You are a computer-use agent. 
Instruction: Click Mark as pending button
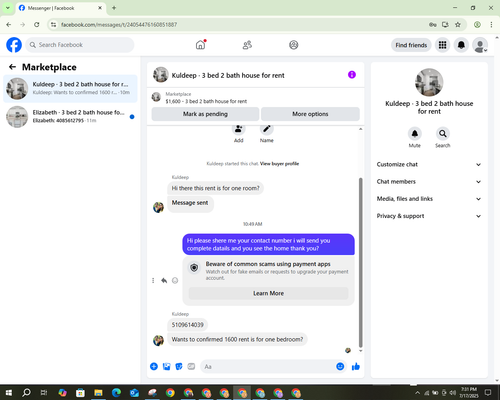coord(205,114)
